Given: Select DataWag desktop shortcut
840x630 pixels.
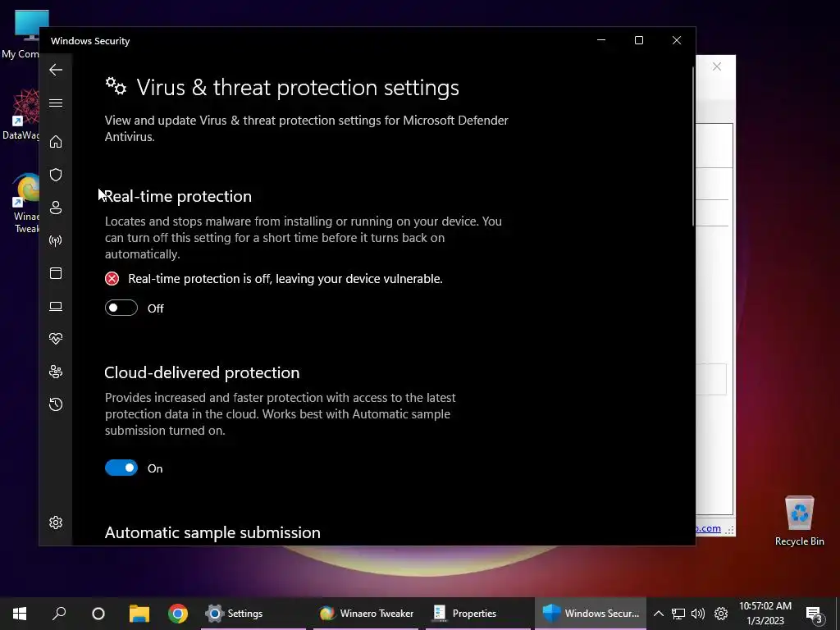Looking at the screenshot, I should (x=21, y=115).
